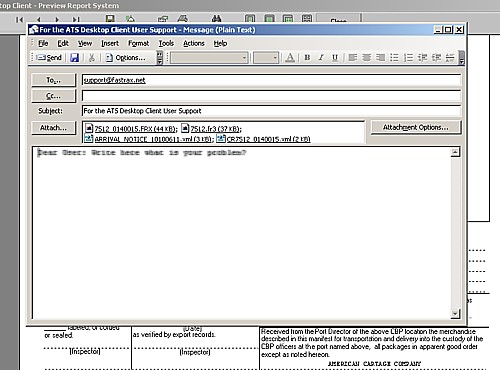Go to previous page in Preview Report
The width and height of the screenshot is (500, 370).
39,19
